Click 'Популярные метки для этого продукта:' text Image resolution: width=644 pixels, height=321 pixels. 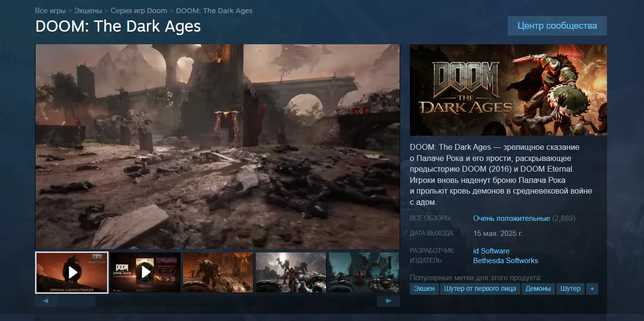[x=476, y=278]
